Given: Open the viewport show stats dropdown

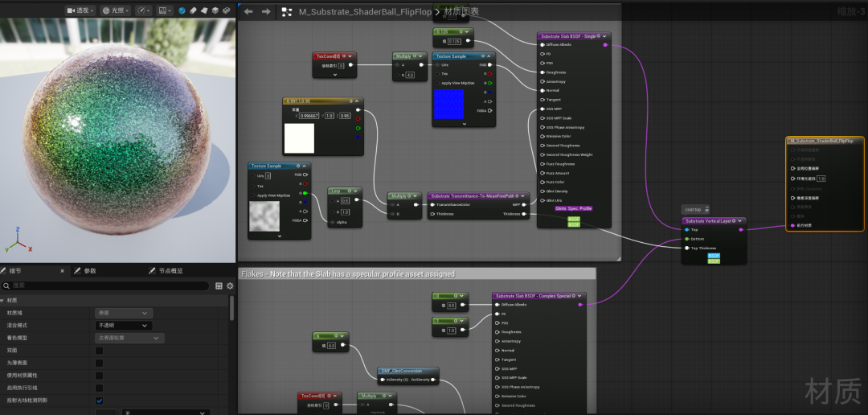Looking at the screenshot, I should (x=165, y=10).
